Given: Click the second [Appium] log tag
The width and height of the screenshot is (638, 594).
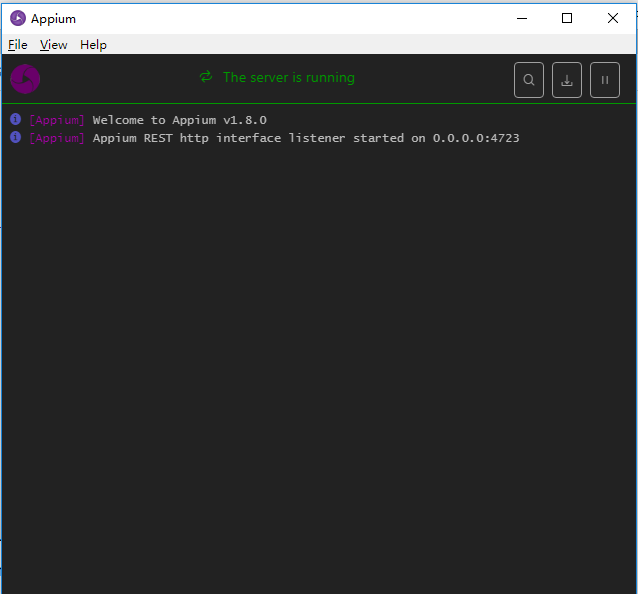Looking at the screenshot, I should click(x=57, y=138).
